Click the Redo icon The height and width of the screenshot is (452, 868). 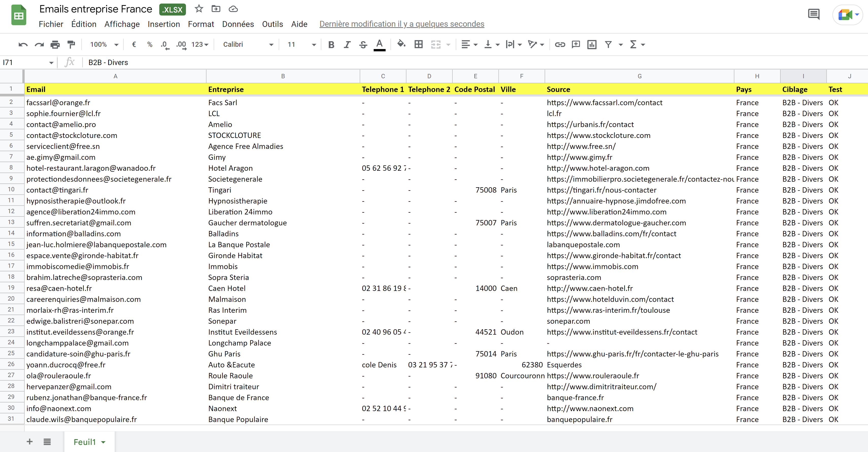(x=39, y=44)
